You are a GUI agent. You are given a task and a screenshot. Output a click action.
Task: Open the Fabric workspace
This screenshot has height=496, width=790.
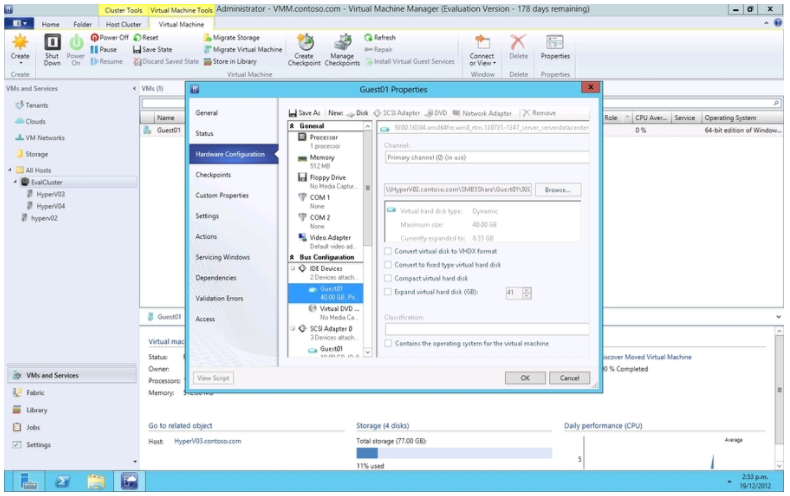tap(35, 393)
